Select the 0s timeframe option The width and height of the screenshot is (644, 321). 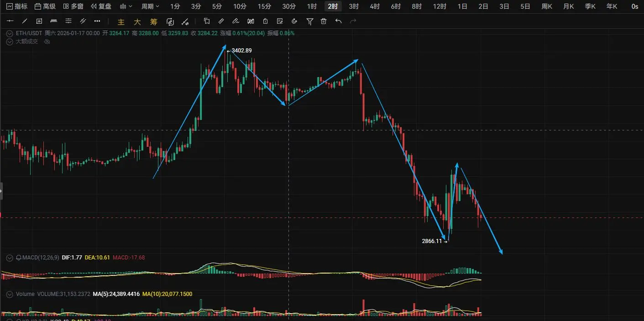click(x=635, y=6)
